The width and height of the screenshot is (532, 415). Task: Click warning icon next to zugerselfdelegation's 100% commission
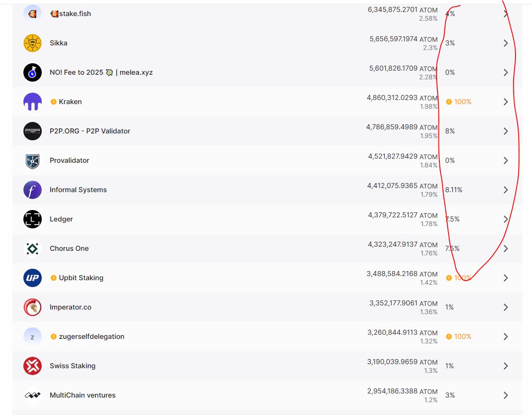(x=449, y=337)
